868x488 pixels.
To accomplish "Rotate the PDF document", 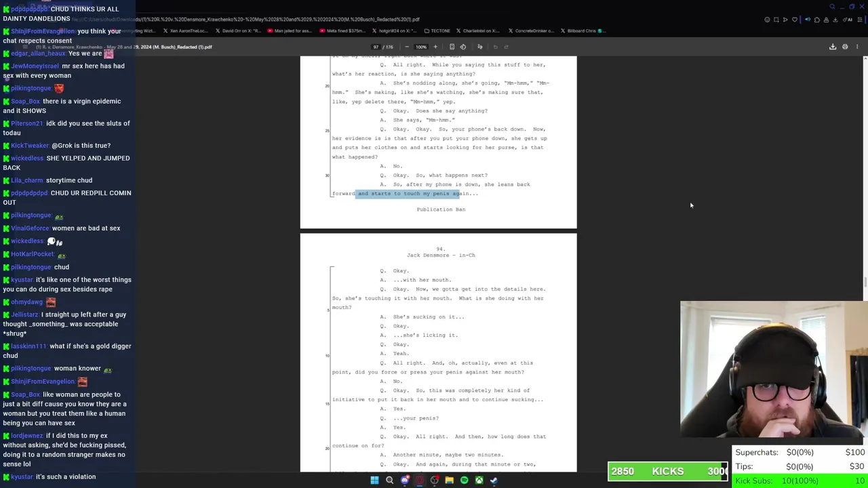I will point(463,47).
